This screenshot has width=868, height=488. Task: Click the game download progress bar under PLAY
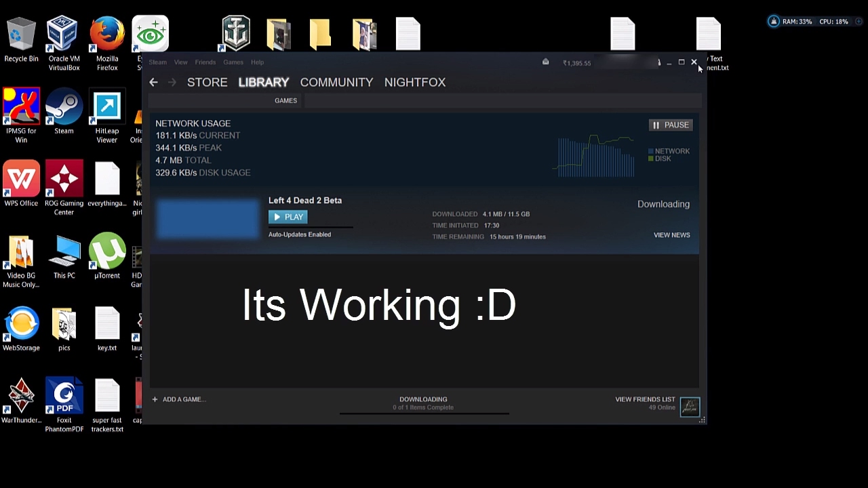311,227
